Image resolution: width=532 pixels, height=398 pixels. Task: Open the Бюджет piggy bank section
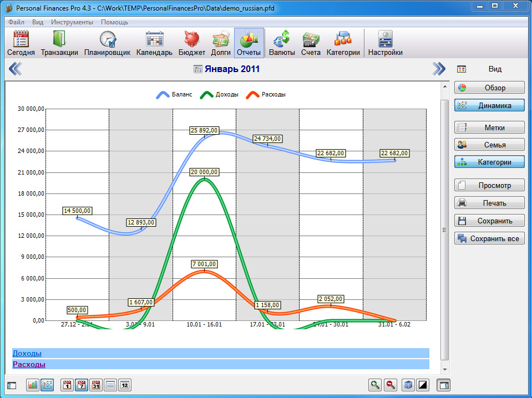[191, 44]
